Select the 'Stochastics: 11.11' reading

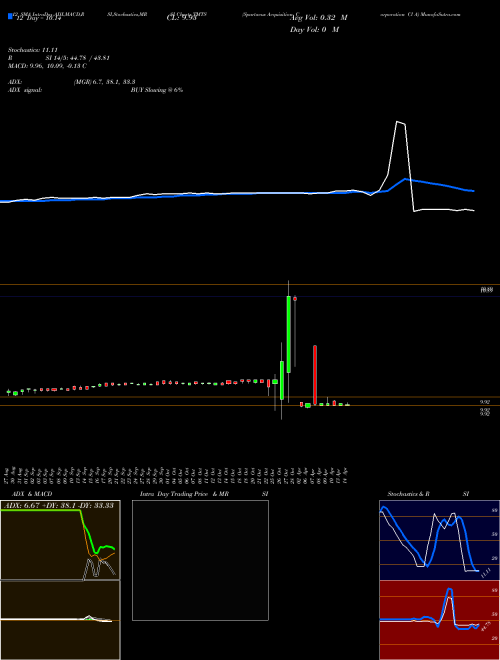point(32,50)
